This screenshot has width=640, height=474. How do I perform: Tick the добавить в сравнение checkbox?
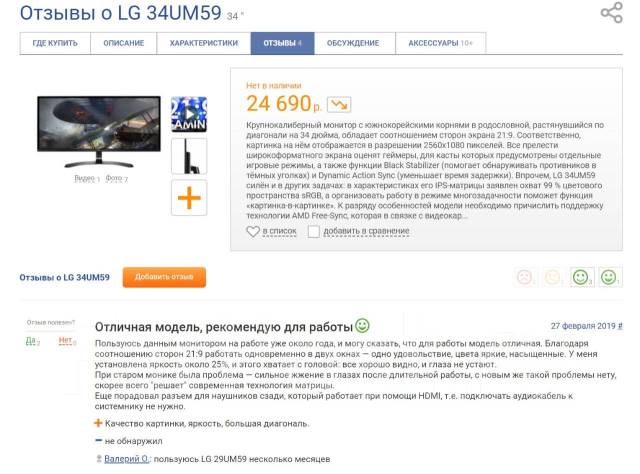coord(313,231)
